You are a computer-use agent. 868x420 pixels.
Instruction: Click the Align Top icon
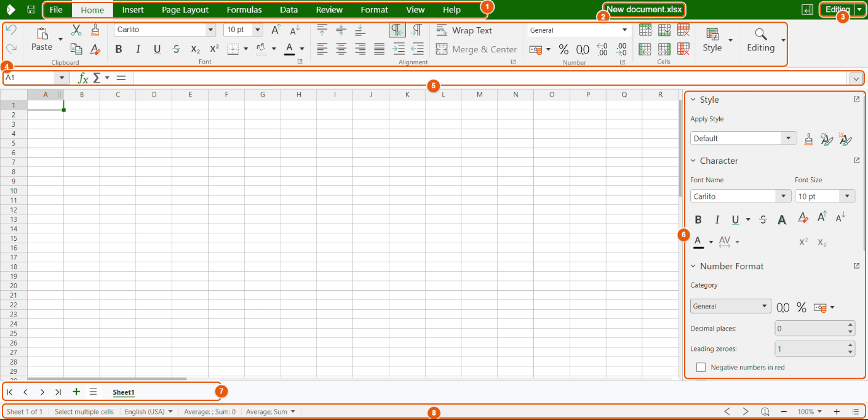(322, 30)
